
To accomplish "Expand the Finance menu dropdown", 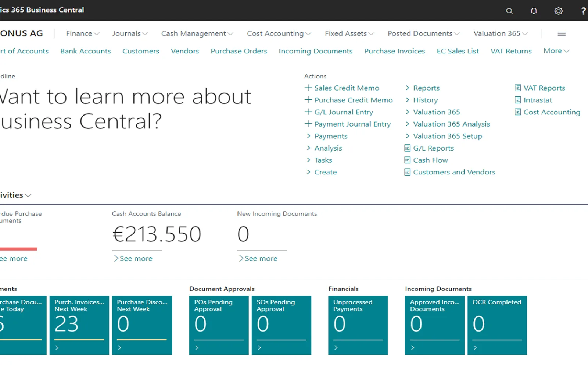I will (x=83, y=34).
